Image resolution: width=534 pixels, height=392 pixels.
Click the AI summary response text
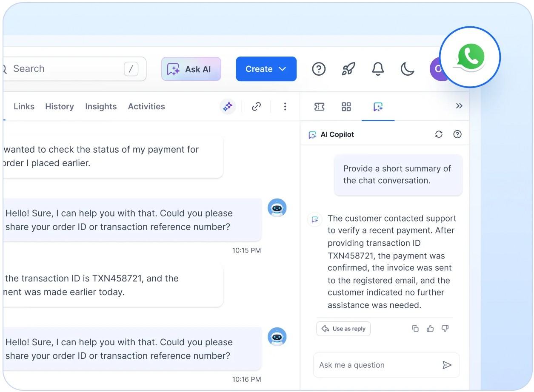coord(392,261)
